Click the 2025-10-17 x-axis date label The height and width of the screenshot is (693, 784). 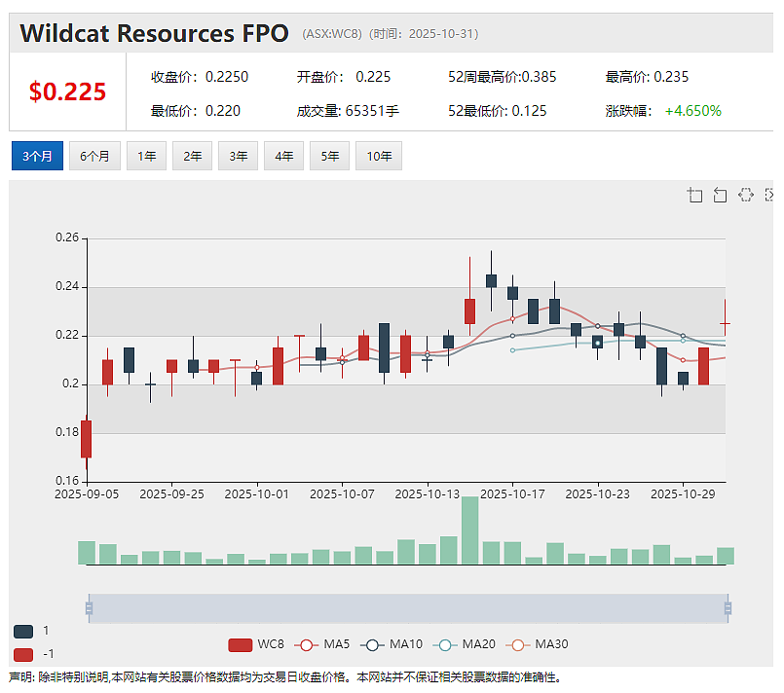(512, 494)
